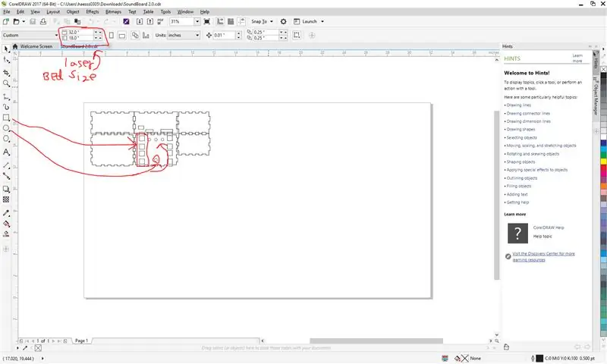
Task: Open the Units inches dropdown
Action: [197, 35]
